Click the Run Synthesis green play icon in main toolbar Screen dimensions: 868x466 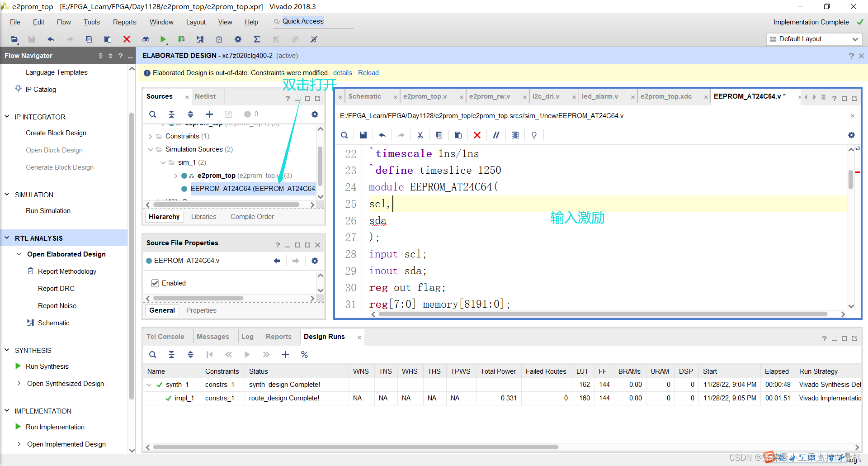click(x=163, y=39)
